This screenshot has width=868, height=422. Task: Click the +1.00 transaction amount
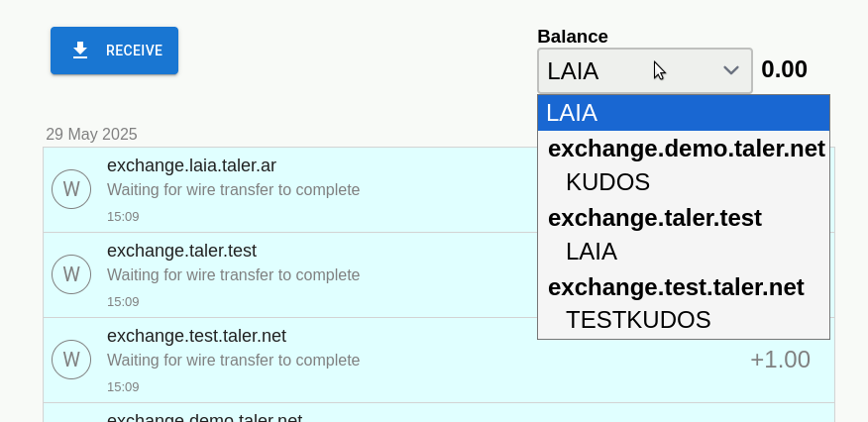(x=780, y=360)
